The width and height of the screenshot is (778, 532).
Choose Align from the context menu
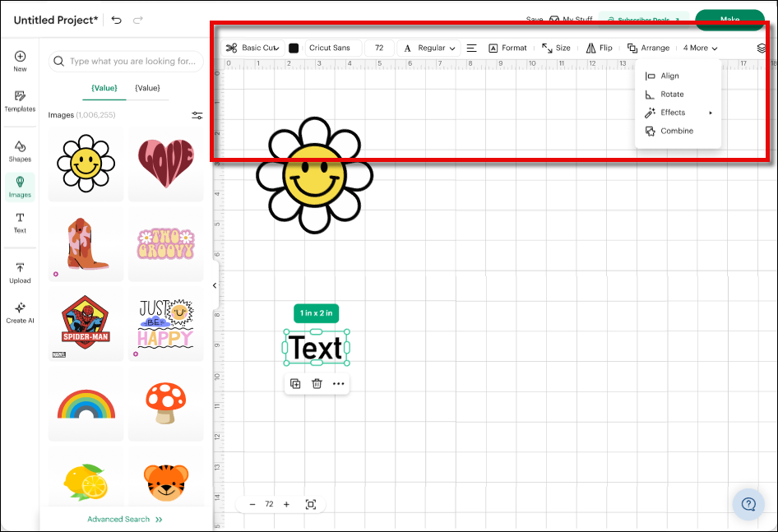click(669, 75)
